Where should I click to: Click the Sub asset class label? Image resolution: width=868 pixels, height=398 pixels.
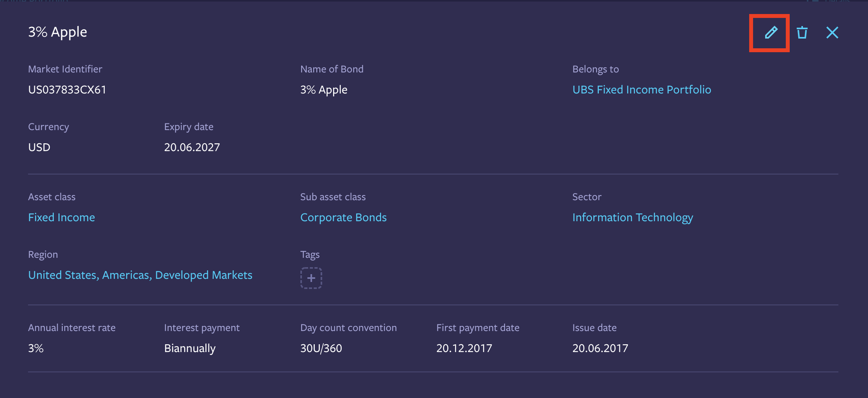(333, 197)
